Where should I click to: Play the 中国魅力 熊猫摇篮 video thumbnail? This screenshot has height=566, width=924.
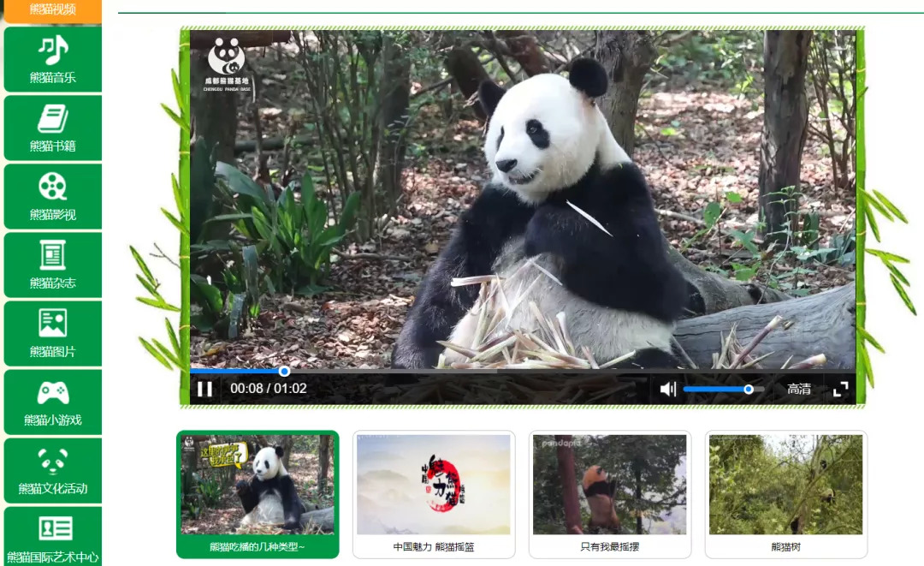click(x=434, y=485)
